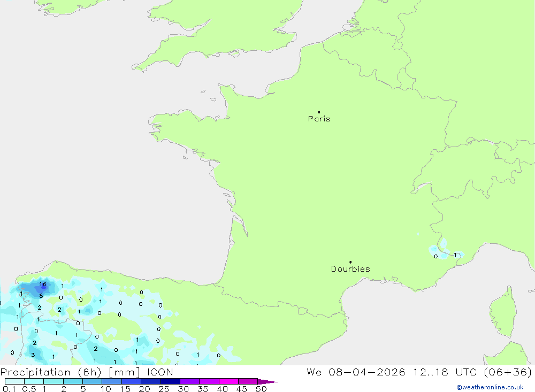535x392 pixels.
Task: Click the '35' legend scale label
Action: [203, 389]
